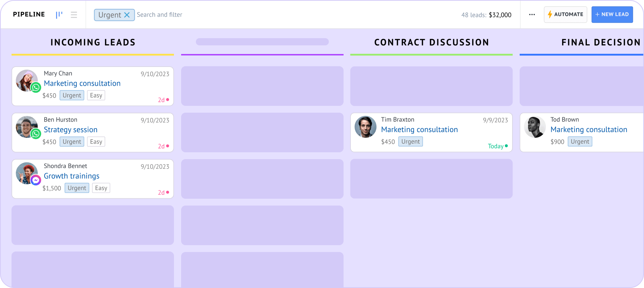Open Tim Braxton's Marketing consultation lead

419,130
